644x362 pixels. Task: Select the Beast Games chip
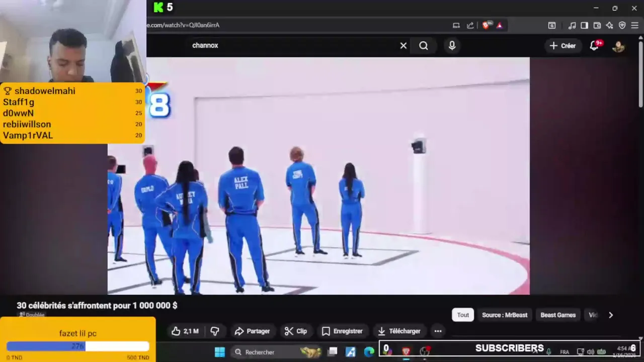point(558,315)
